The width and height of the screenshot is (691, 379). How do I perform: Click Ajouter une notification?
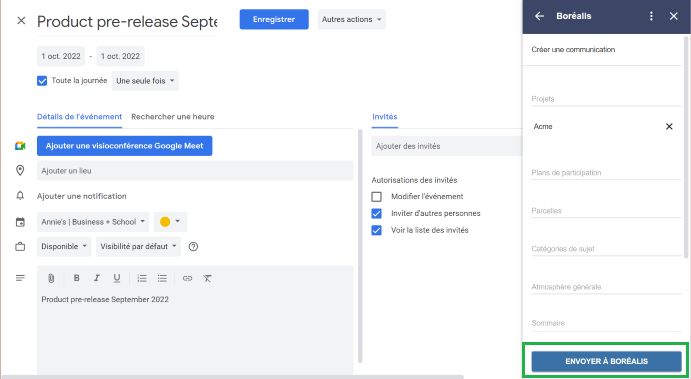point(82,196)
